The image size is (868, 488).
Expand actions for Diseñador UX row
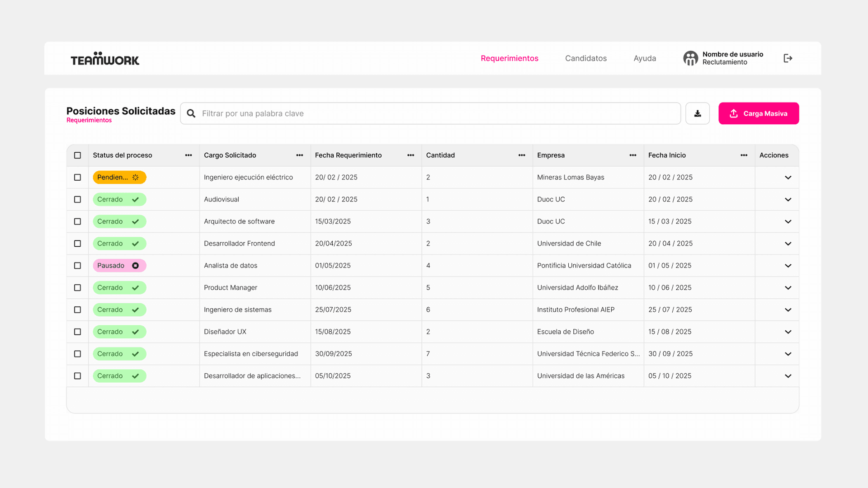coord(788,332)
